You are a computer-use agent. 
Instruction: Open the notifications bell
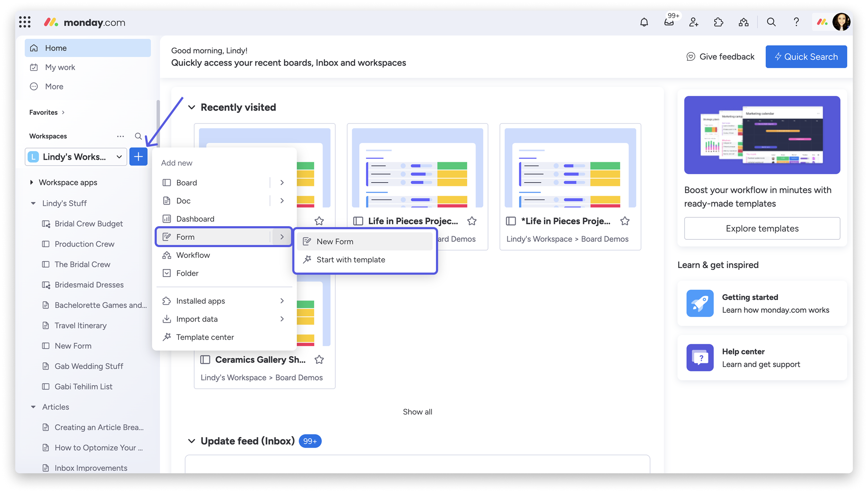click(x=644, y=22)
